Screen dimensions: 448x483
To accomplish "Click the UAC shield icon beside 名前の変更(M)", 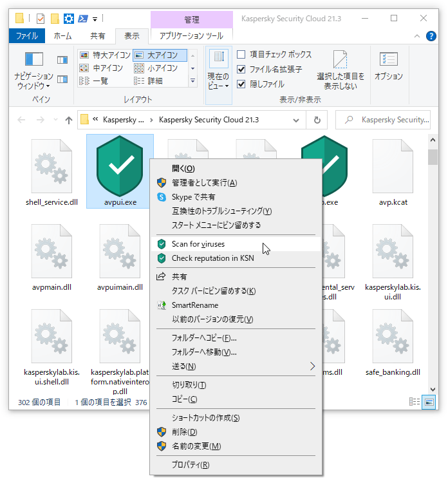I will click(x=162, y=446).
